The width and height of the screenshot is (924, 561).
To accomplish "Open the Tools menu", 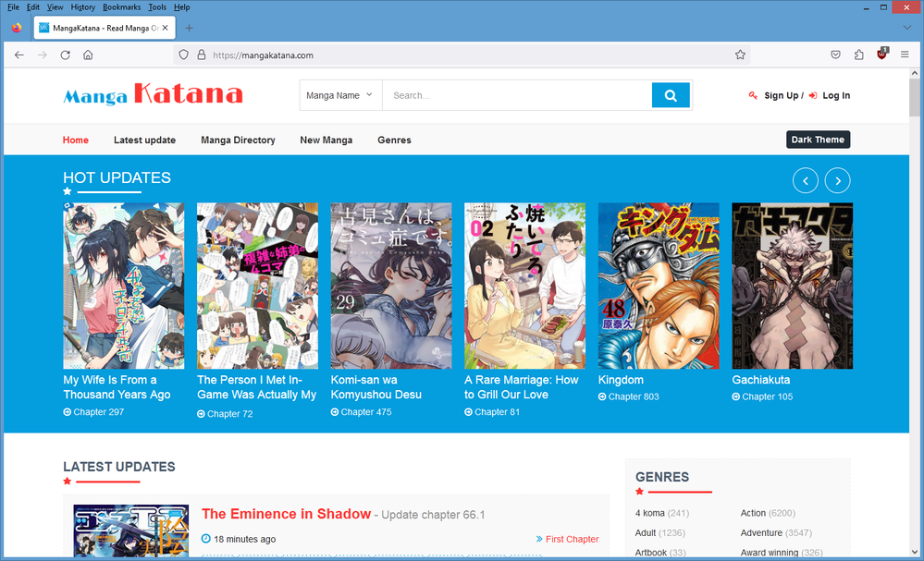I will coord(156,7).
